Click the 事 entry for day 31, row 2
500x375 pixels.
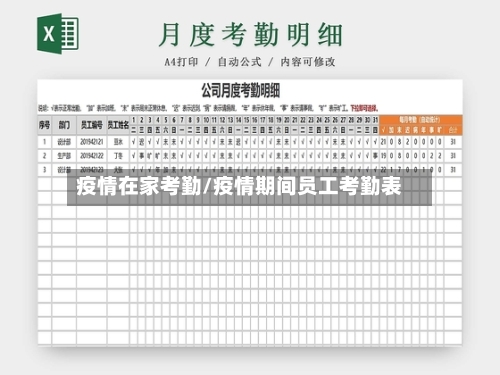375,156
